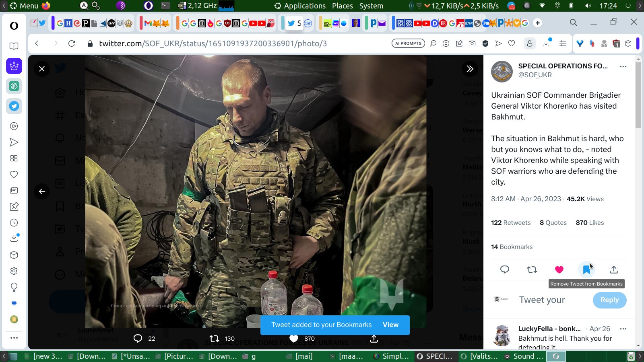Unlike the tweet using pink heart icon
644x362 pixels.
click(x=559, y=270)
